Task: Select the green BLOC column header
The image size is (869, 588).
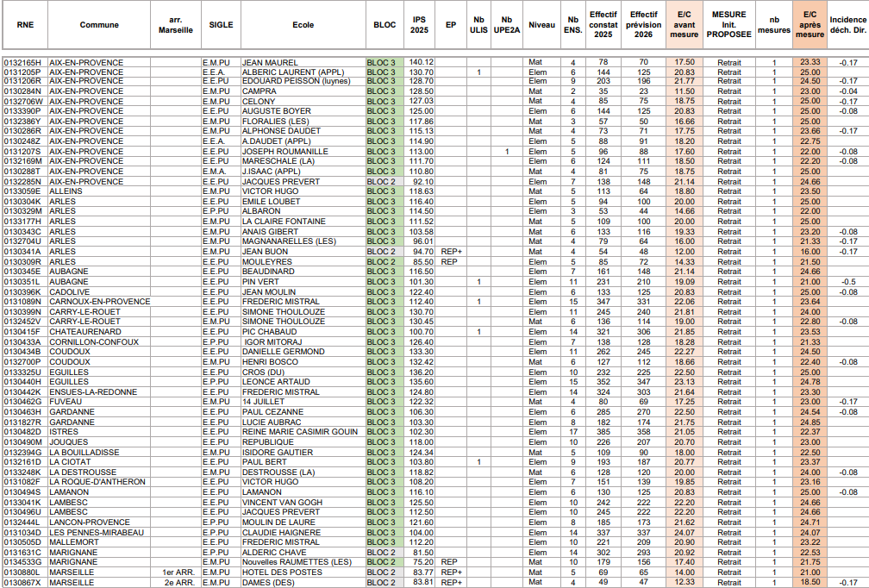Action: pos(384,25)
